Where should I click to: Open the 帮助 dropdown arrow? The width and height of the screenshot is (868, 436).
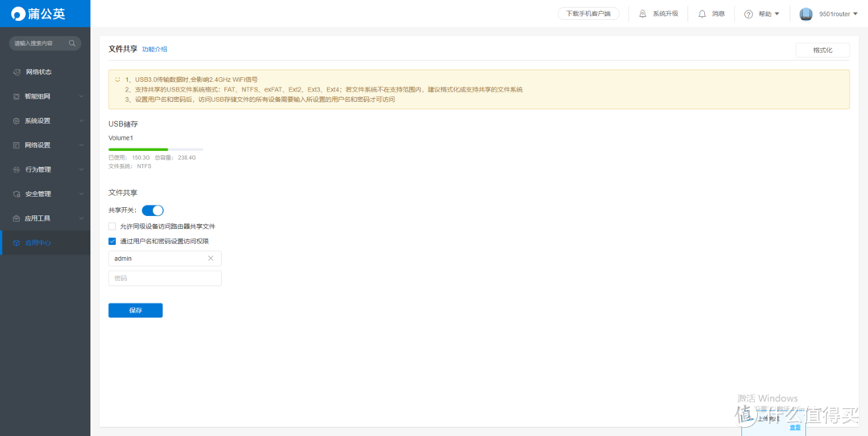776,14
